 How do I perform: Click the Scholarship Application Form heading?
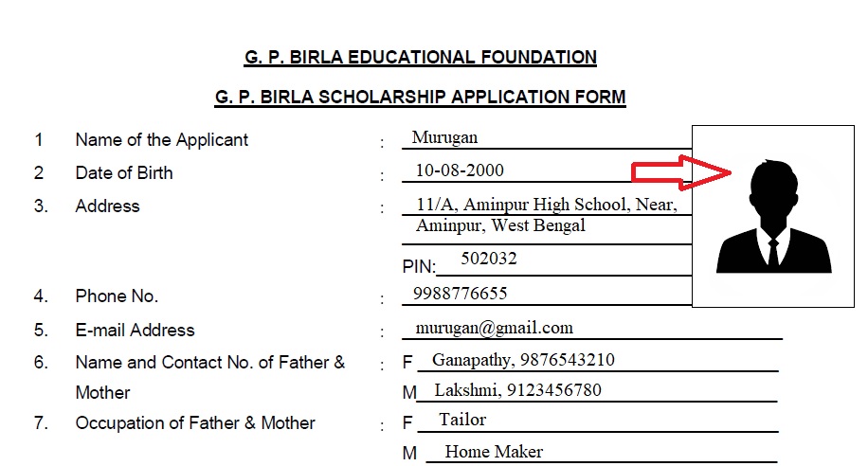(421, 97)
